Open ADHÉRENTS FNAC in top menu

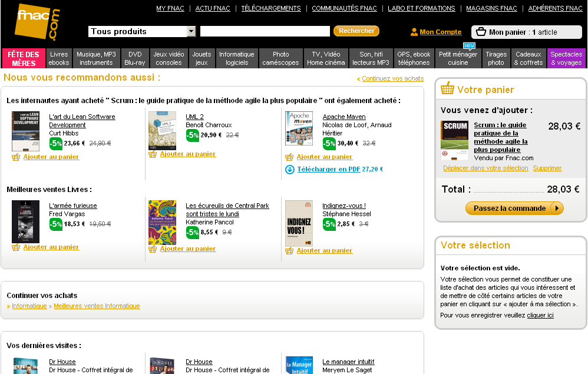[556, 8]
